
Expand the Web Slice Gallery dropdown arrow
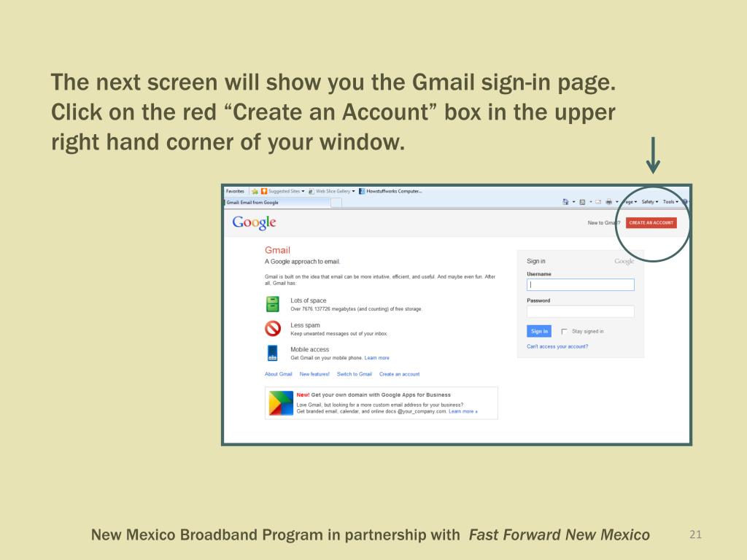click(354, 192)
